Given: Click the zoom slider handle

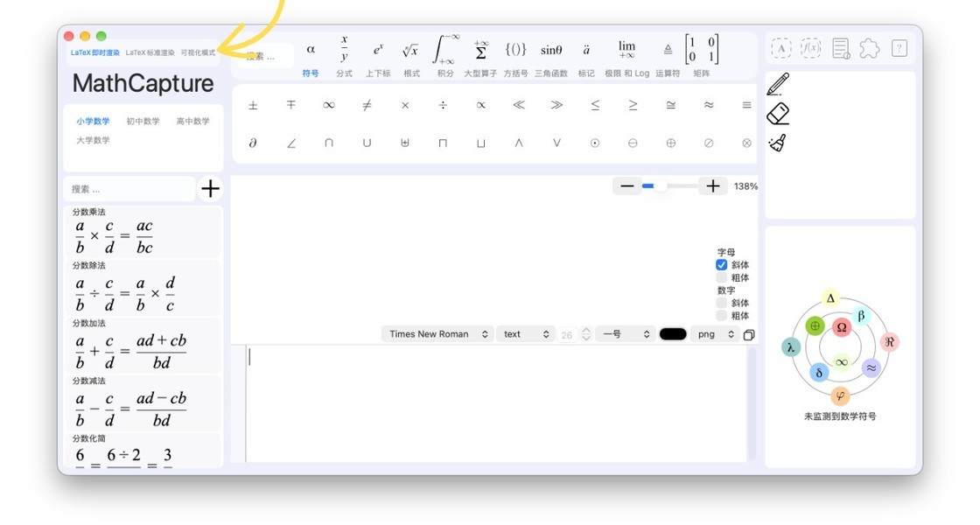Looking at the screenshot, I should click(660, 186).
